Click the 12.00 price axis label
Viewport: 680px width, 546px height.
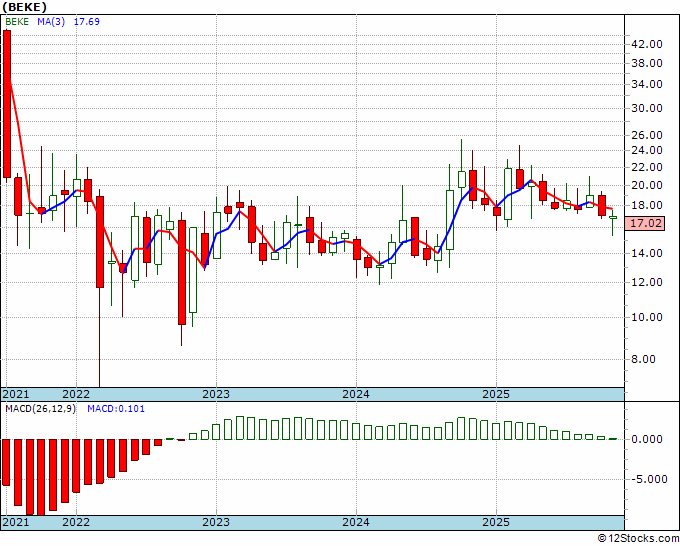click(x=647, y=282)
